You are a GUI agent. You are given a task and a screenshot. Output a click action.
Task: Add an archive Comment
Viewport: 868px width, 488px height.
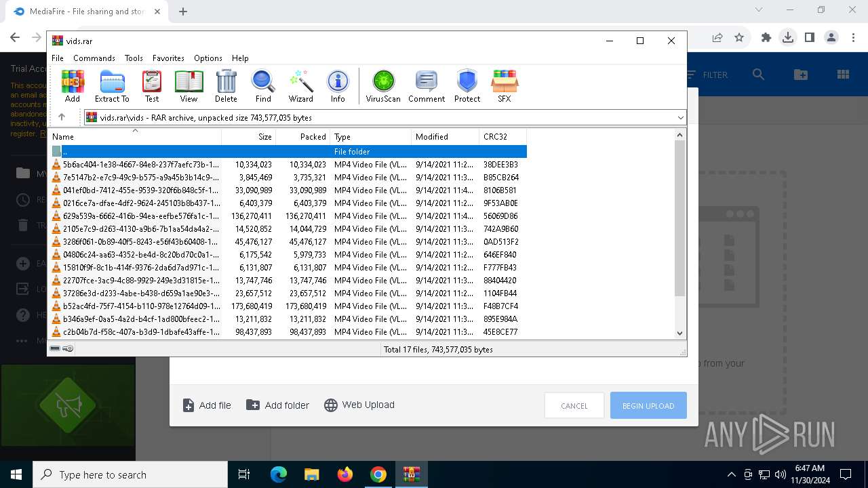coord(427,86)
